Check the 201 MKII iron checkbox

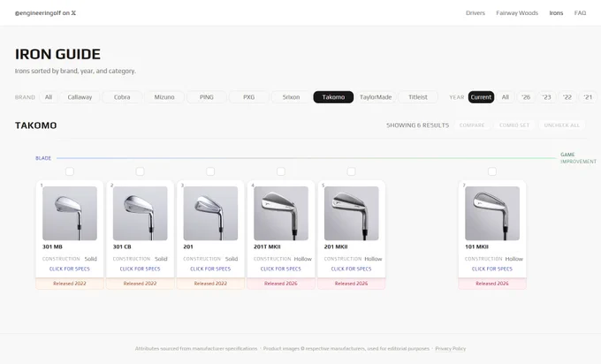tap(351, 171)
